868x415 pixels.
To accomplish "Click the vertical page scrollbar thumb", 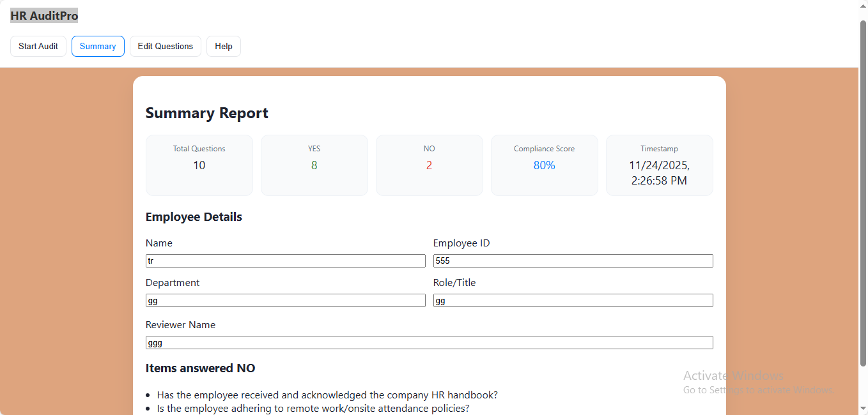I will point(863,192).
